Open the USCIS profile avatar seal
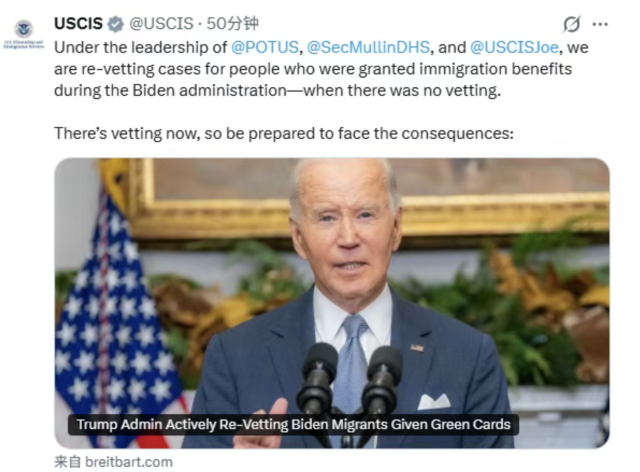 pos(24,34)
